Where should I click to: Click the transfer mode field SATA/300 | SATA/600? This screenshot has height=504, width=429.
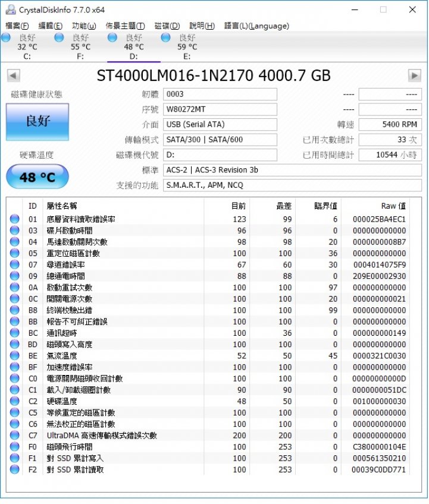point(220,140)
